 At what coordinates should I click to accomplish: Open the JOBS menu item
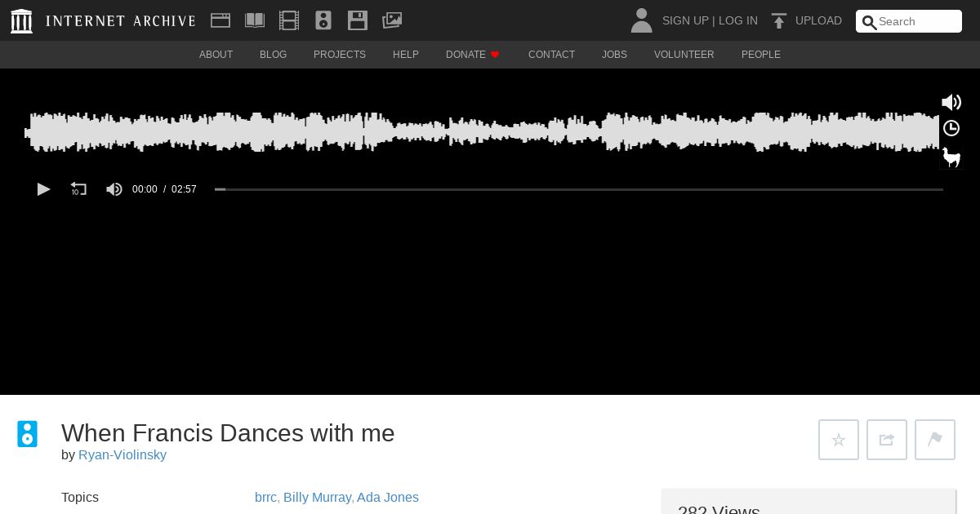coord(614,55)
